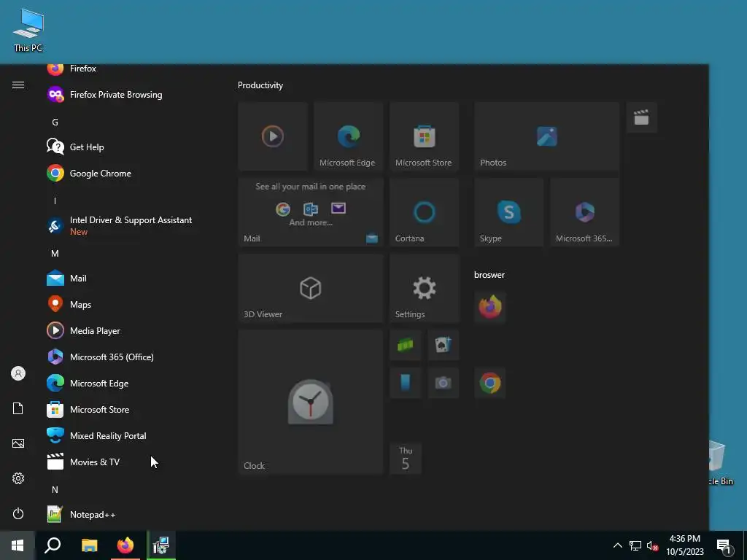
Task: Click the M letter header in app list
Action: point(55,254)
